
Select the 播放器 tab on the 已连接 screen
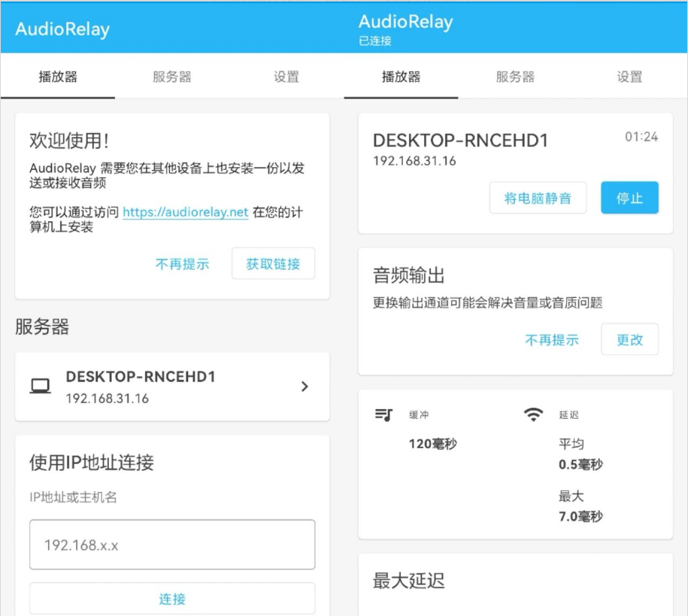[401, 77]
